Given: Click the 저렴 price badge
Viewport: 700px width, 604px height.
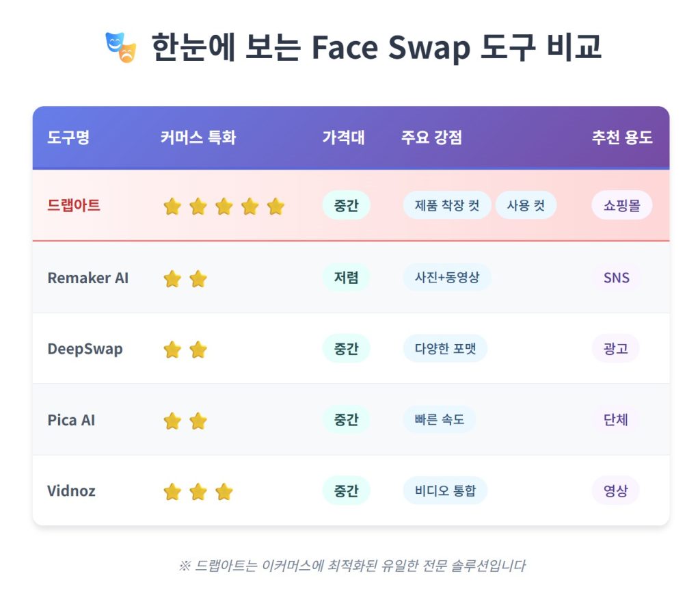Looking at the screenshot, I should [346, 278].
